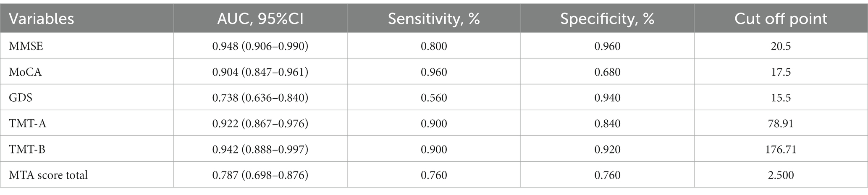Select the MoCA AUC value 0.904 (0.847–0.961)
The height and width of the screenshot is (195, 868).
pos(260,72)
